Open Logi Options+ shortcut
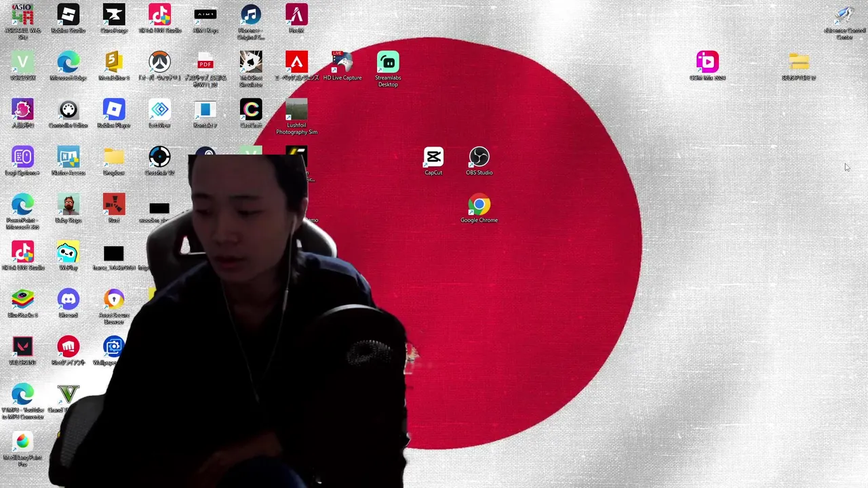This screenshot has height=488, width=868. click(22, 161)
